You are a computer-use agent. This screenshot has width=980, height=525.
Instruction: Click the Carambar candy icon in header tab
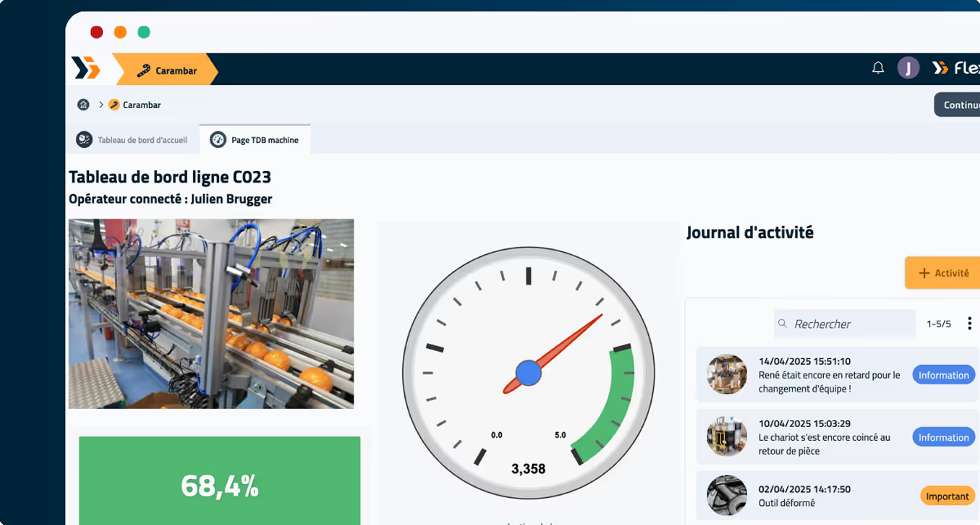[x=144, y=71]
